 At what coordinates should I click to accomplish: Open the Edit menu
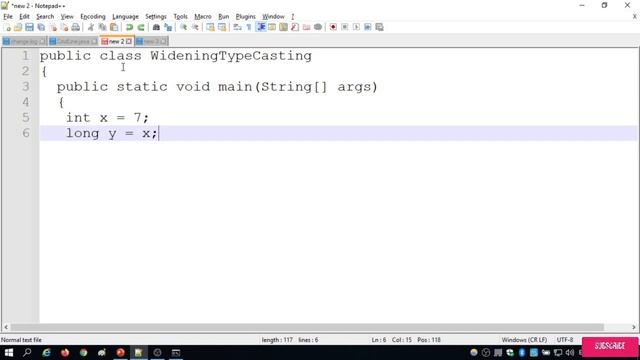point(24,17)
